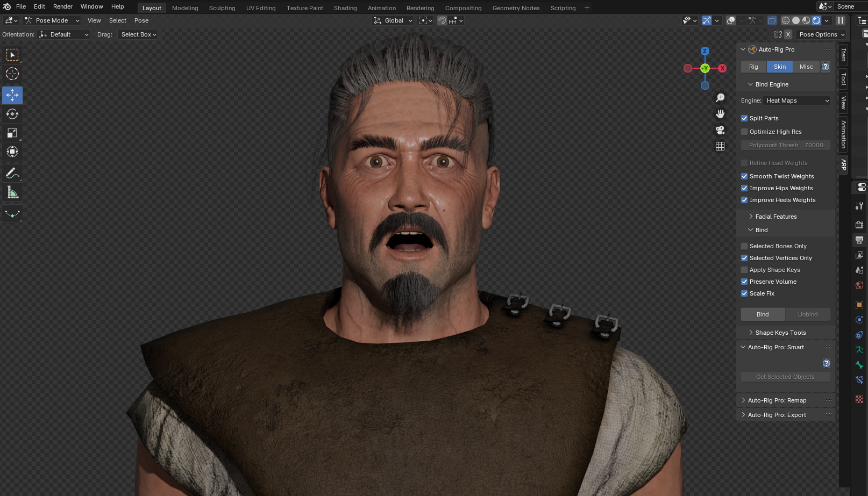Open the Engine Heat Maps dropdown

pos(797,100)
